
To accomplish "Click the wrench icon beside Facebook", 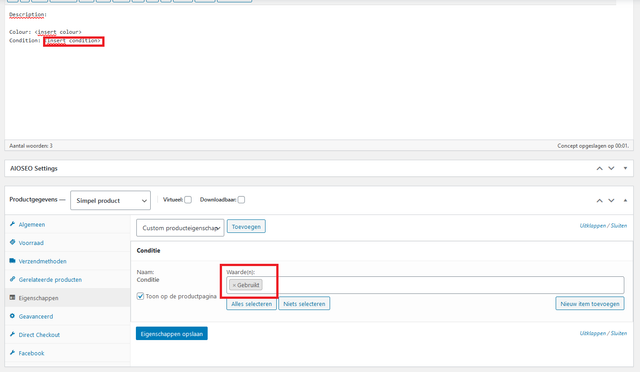I will (12, 352).
